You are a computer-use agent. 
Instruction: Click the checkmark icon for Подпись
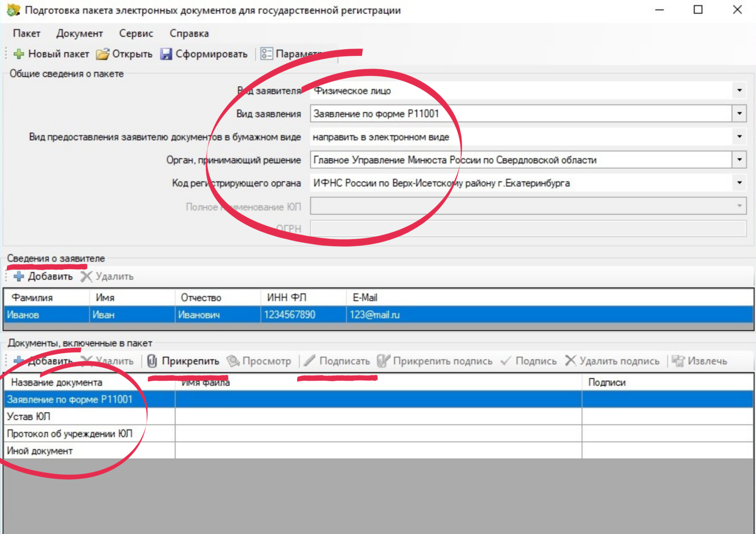pyautogui.click(x=506, y=361)
